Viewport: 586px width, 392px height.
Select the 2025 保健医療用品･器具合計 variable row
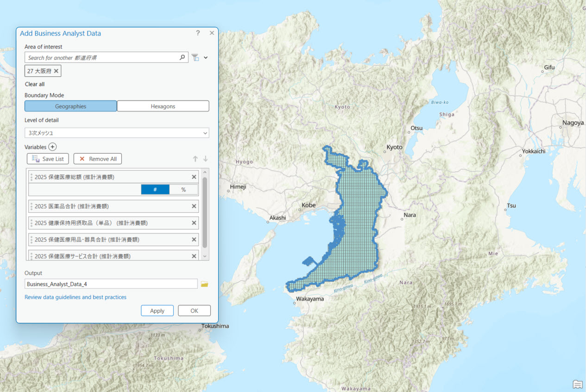coord(113,240)
